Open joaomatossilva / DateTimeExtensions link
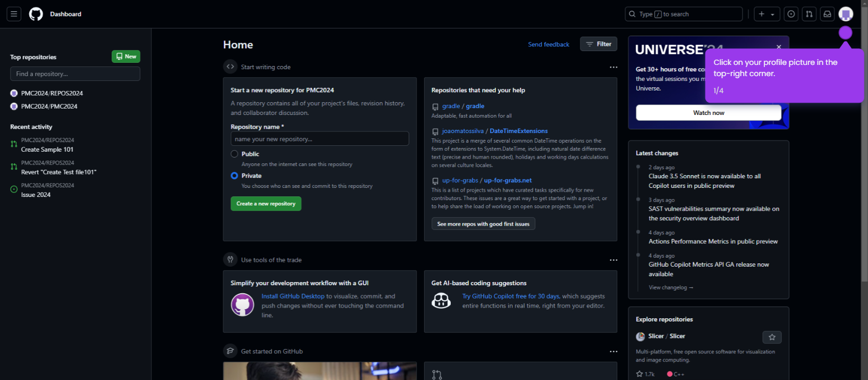The image size is (868, 380). 495,131
